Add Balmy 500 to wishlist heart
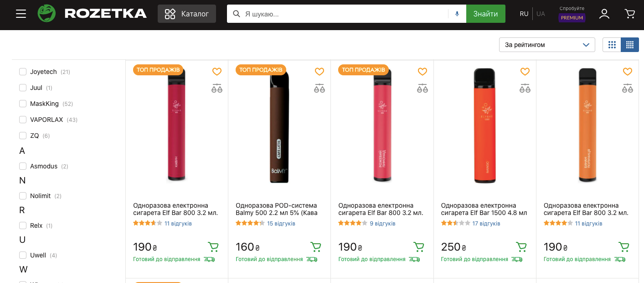 tap(319, 72)
